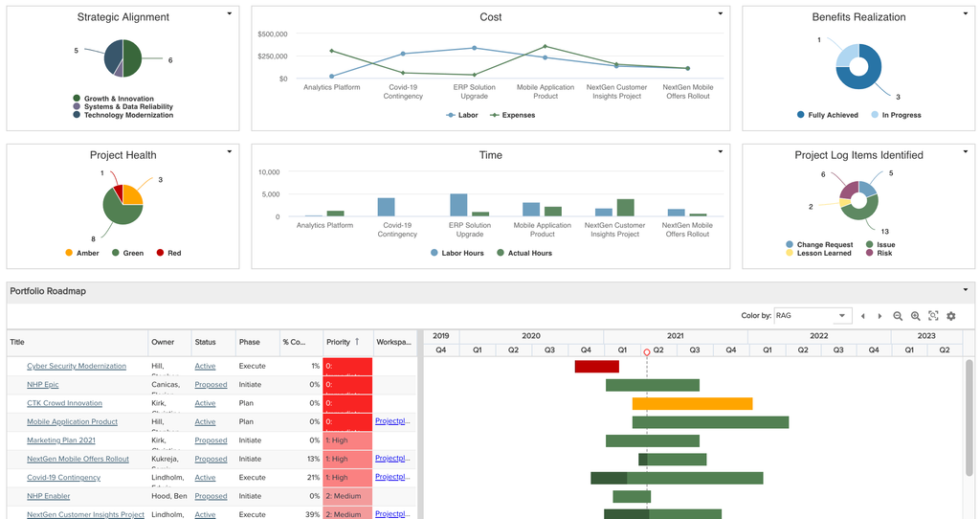Open the Cost widget menu arrow
The image size is (980, 519).
click(x=720, y=13)
